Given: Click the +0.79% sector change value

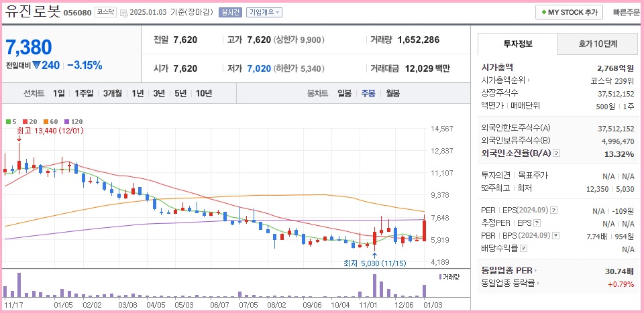Looking at the screenshot, I should tap(622, 284).
